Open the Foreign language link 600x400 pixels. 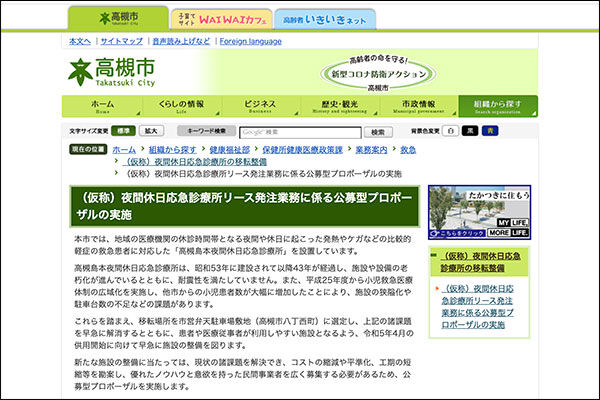(251, 41)
